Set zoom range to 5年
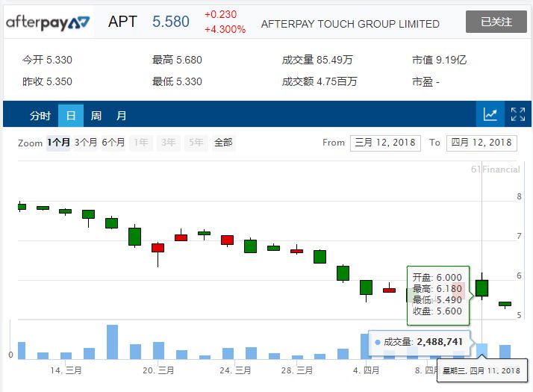533x392 pixels. coord(196,143)
